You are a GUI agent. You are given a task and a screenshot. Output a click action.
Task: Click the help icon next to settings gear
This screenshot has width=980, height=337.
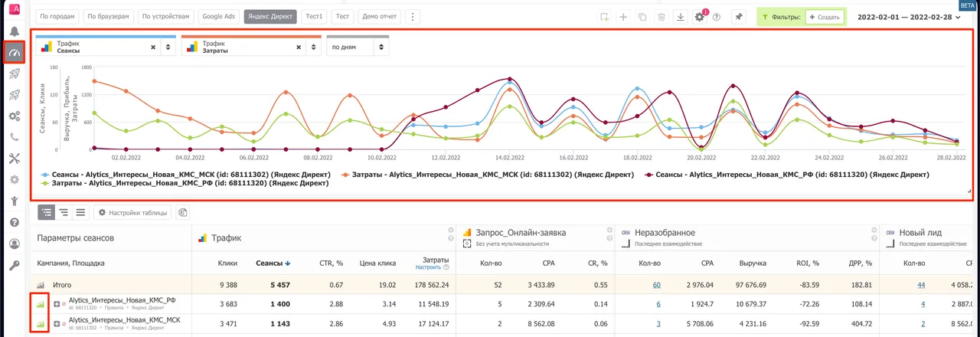717,17
